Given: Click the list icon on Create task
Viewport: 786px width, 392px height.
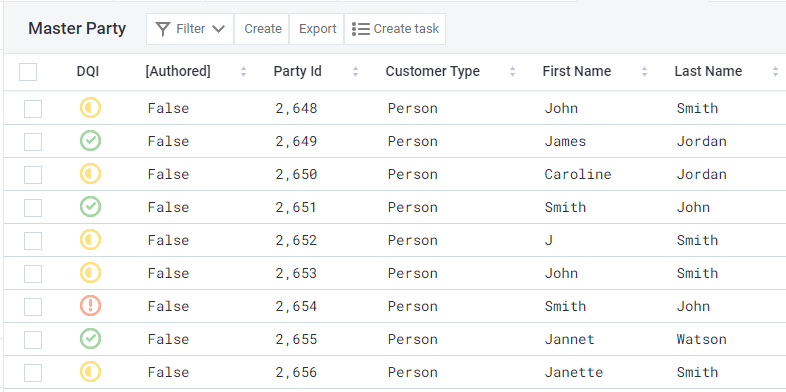Looking at the screenshot, I should (x=360, y=29).
